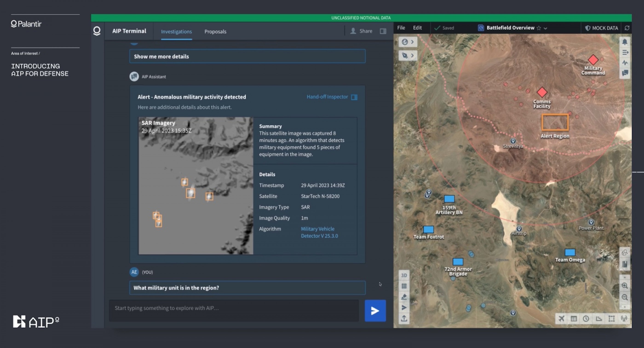
Task: Open the table view icon
Action: (574, 319)
